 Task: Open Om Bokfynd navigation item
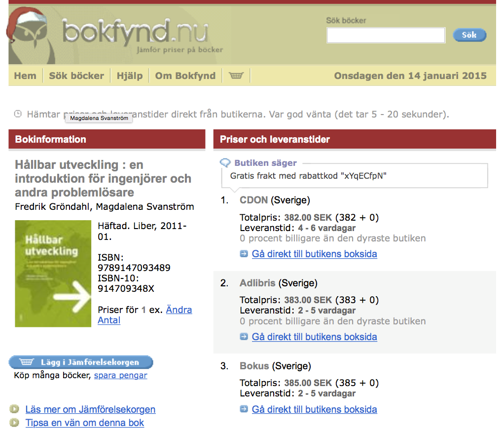tap(185, 76)
